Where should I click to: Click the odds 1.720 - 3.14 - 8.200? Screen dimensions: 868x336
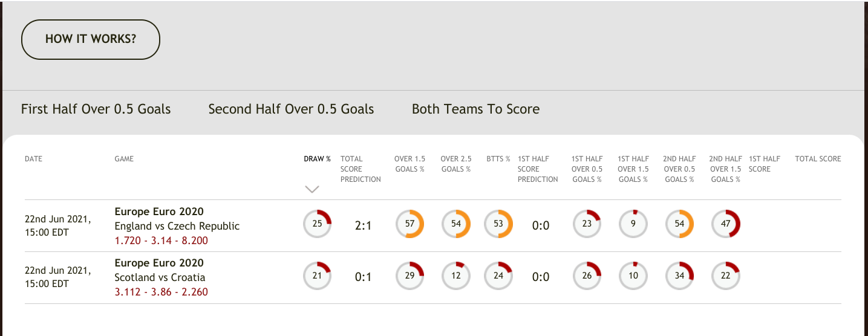(162, 241)
